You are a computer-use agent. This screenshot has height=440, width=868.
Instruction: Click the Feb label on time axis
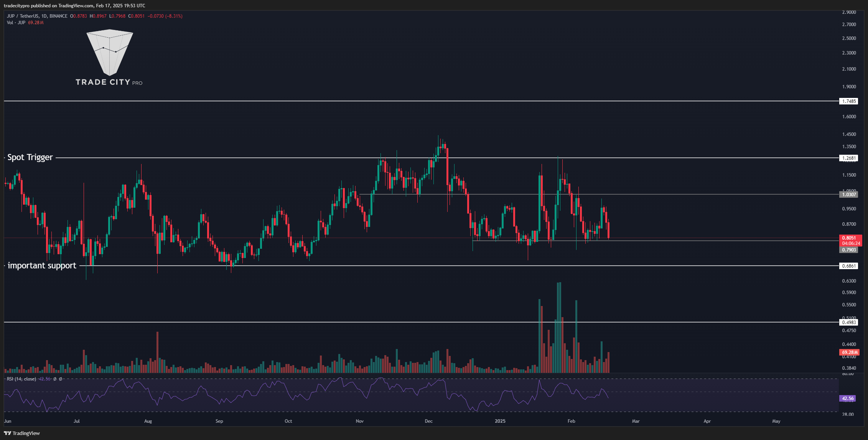click(x=572, y=421)
